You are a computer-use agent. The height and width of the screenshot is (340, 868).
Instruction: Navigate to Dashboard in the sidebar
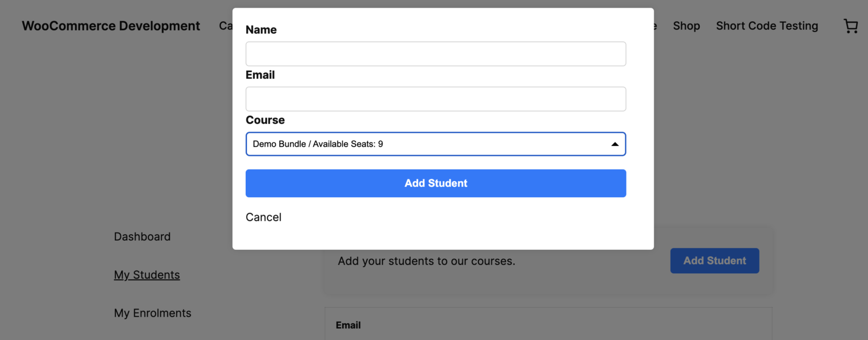[142, 237]
